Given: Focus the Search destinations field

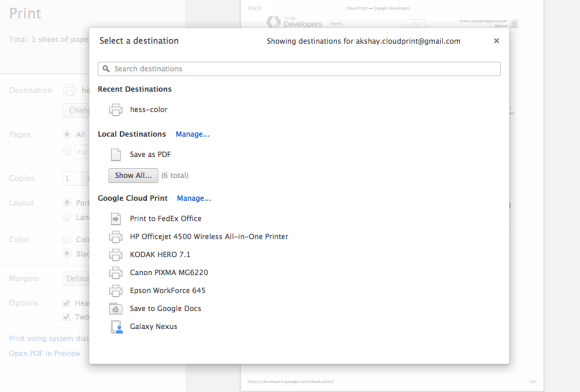Looking at the screenshot, I should pos(299,69).
